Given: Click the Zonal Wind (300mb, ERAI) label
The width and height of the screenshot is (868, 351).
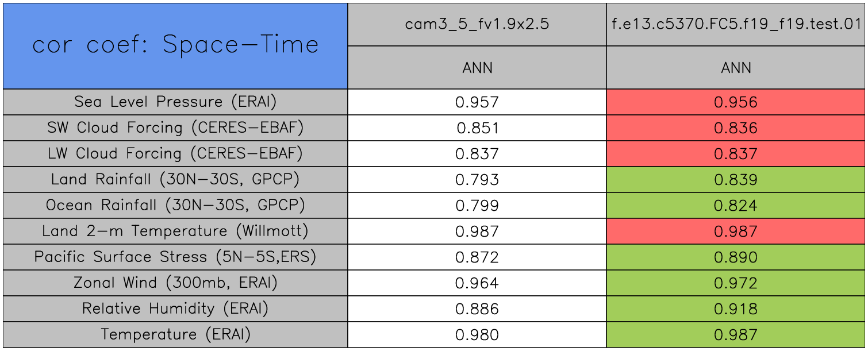Looking at the screenshot, I should click(175, 283).
